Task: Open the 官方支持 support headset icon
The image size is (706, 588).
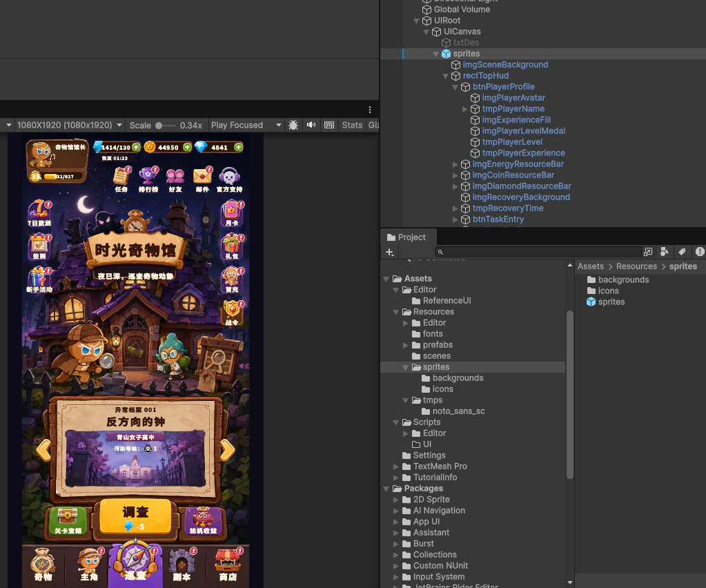Action: point(230,179)
